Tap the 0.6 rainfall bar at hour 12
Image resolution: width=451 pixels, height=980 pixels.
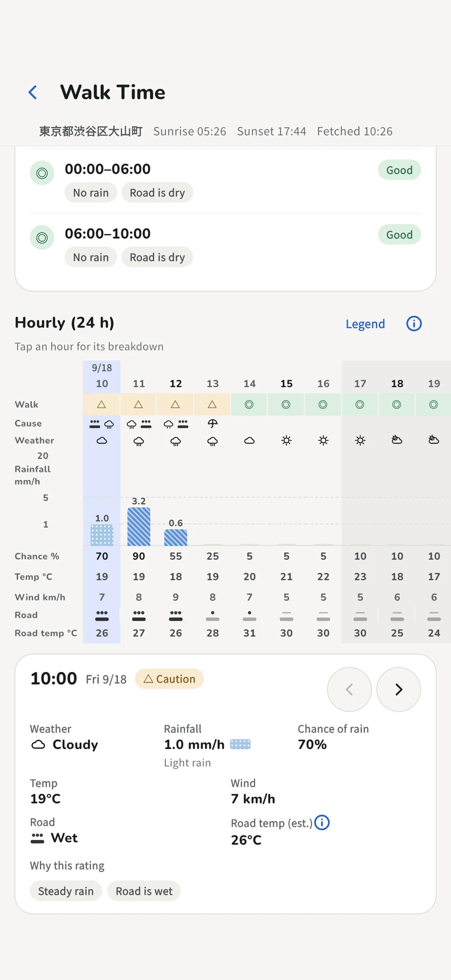(175, 538)
